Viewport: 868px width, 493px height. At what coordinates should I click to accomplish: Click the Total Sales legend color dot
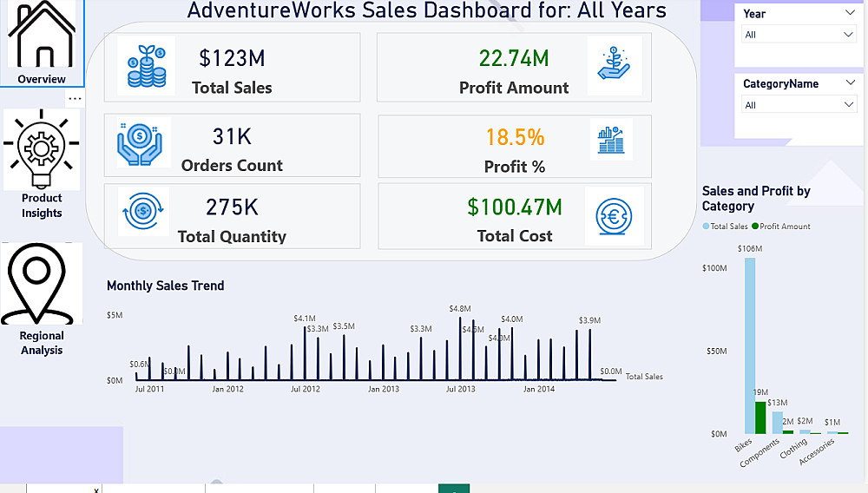[x=706, y=227]
